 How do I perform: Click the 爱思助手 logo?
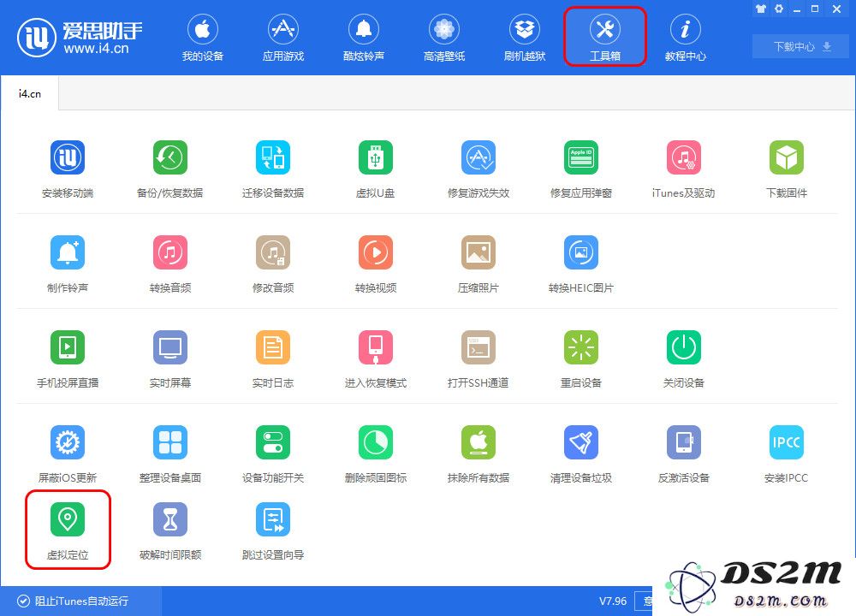click(x=80, y=38)
